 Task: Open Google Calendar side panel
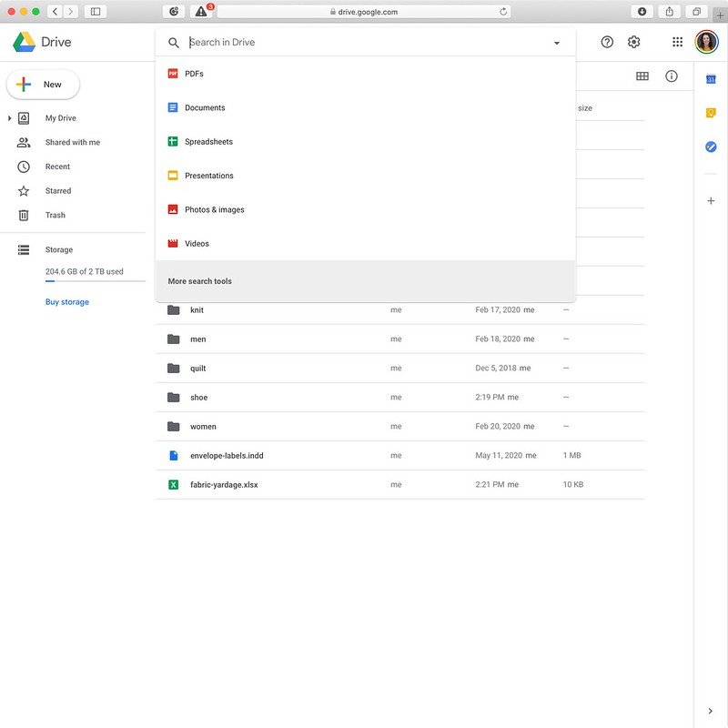pos(711,80)
